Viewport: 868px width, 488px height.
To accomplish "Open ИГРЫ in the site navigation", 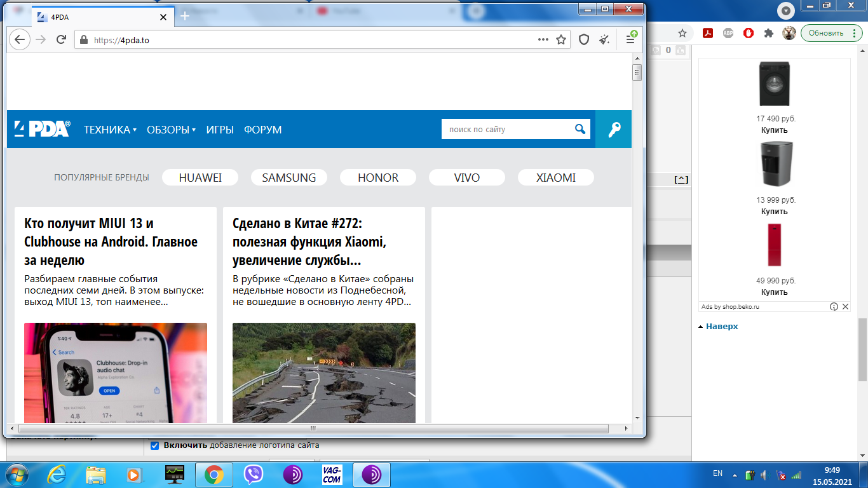I will [220, 130].
